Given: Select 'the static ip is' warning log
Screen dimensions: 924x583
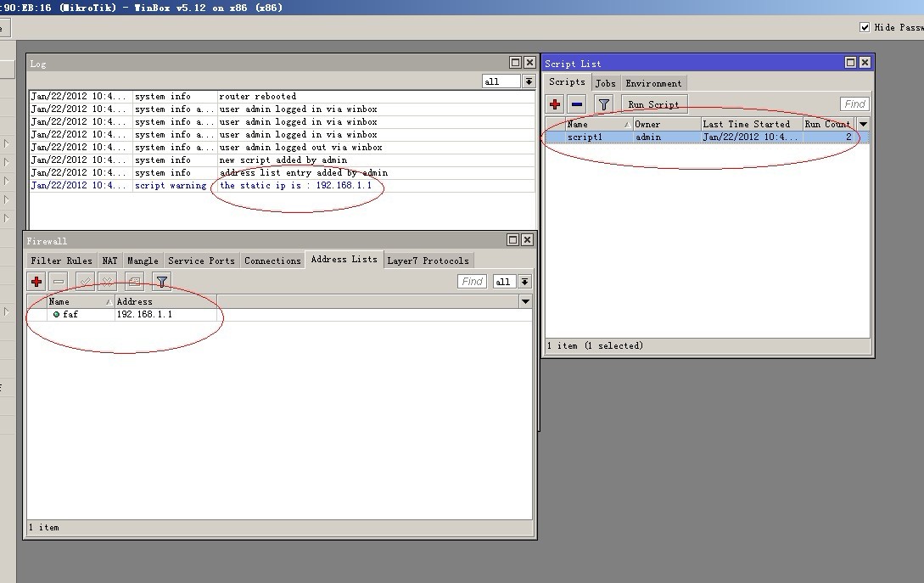Looking at the screenshot, I should click(x=282, y=185).
